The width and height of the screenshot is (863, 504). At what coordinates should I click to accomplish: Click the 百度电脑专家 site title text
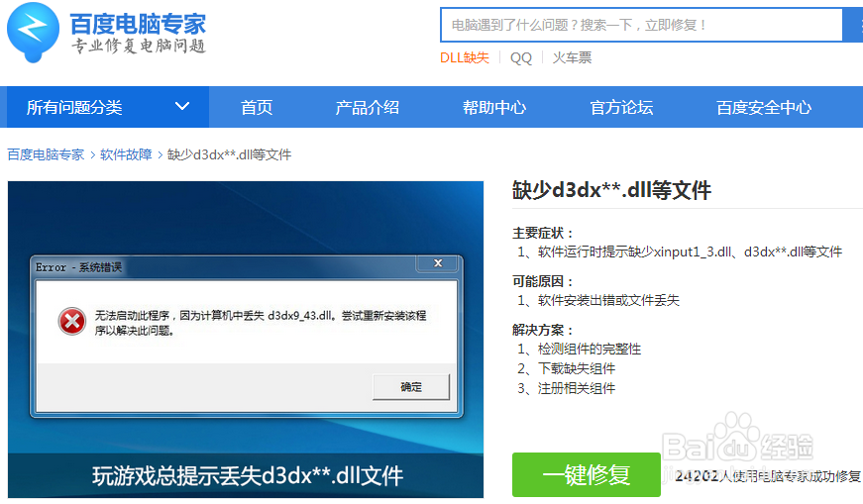pyautogui.click(x=138, y=24)
